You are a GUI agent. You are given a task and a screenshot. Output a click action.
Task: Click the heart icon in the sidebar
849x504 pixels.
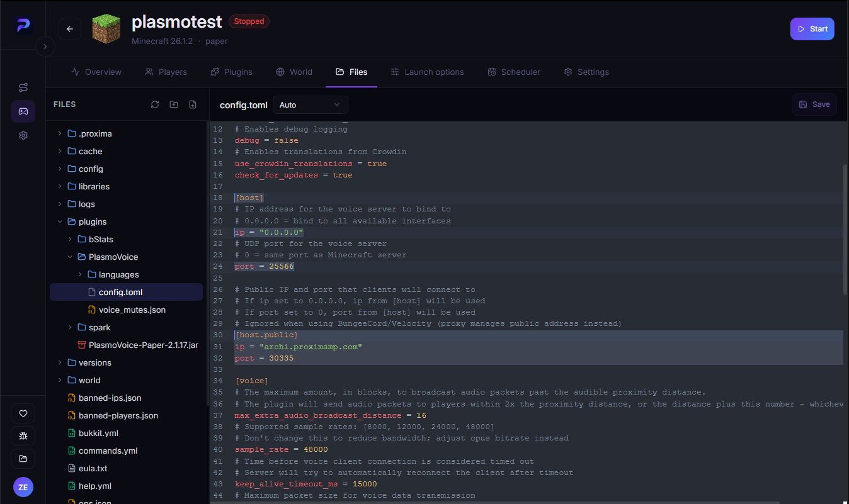click(x=23, y=413)
